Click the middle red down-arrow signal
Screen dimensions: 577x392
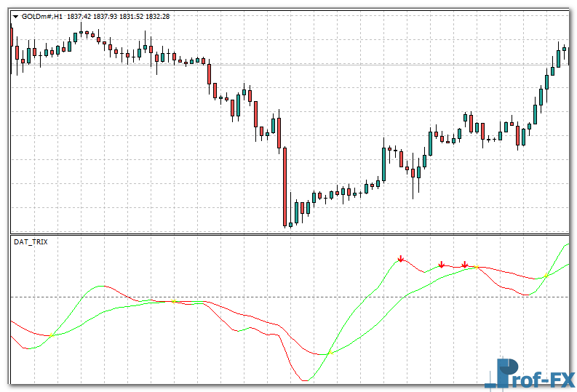441,264
